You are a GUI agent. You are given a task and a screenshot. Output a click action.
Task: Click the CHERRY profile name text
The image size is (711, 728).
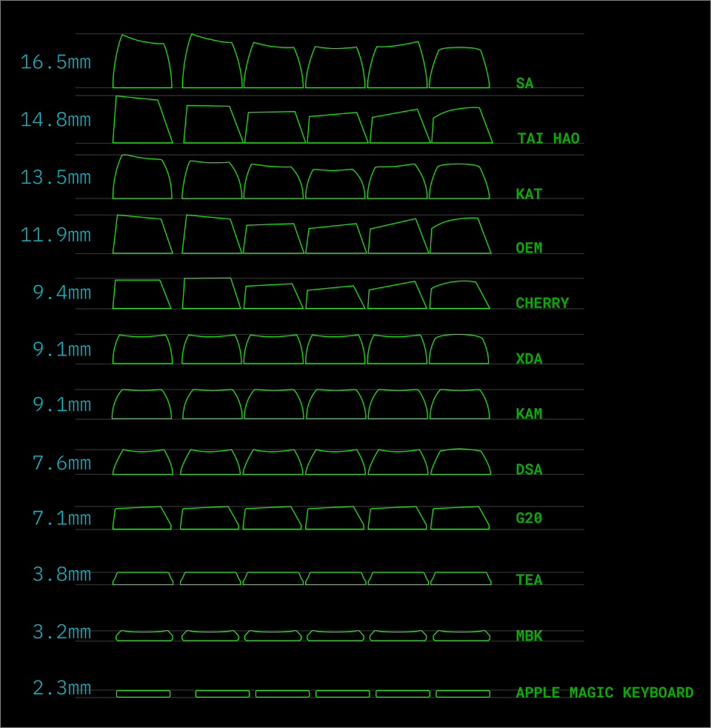pos(542,304)
